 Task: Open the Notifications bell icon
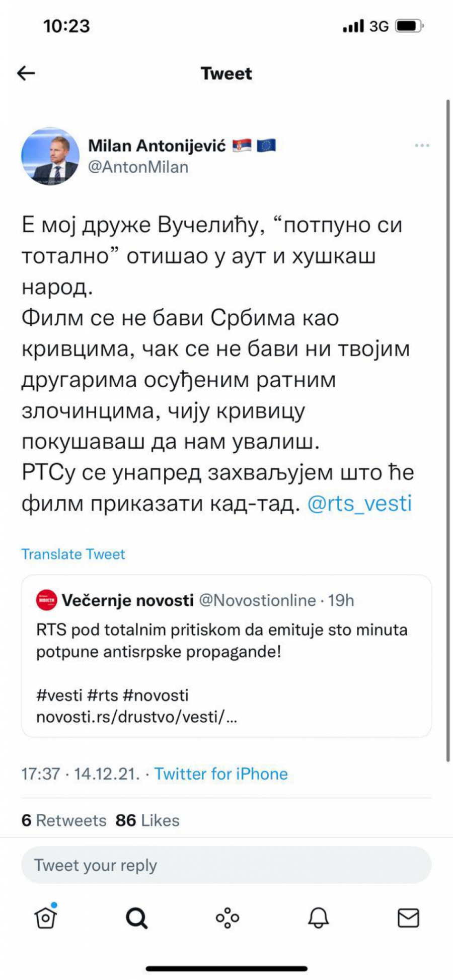[x=318, y=918]
